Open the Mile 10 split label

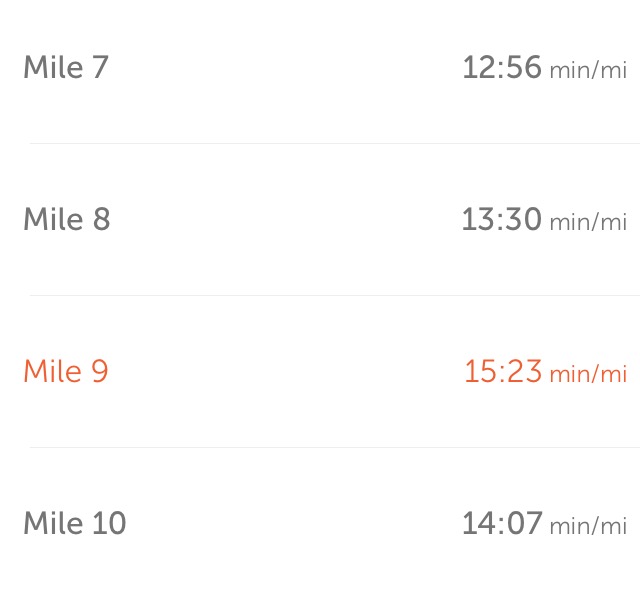(75, 523)
